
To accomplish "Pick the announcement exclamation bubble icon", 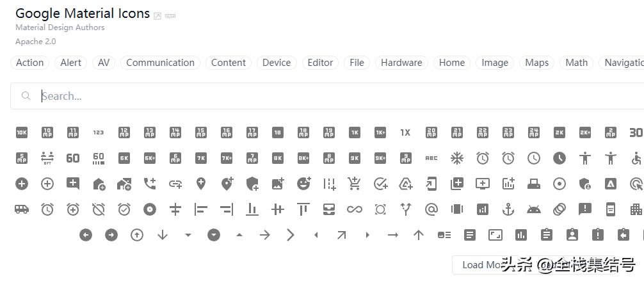I will coord(585,209).
